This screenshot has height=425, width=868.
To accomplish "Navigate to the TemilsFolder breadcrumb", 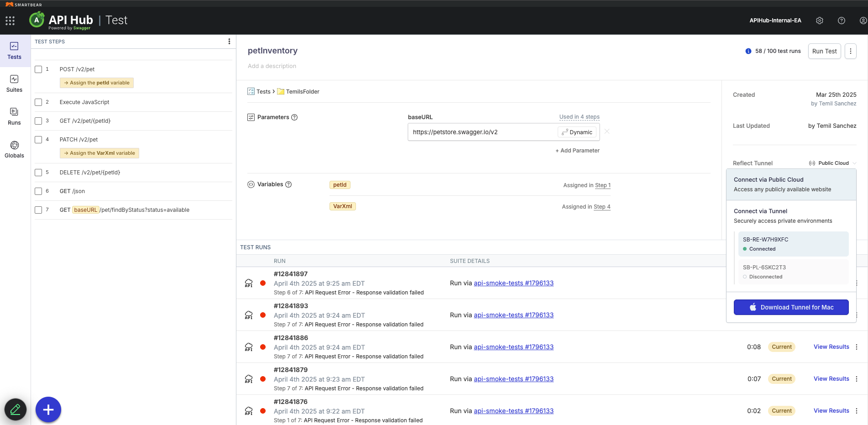I will (303, 91).
